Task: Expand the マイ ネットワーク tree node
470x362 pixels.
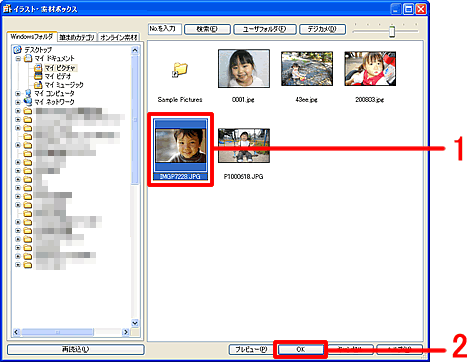Action: 18,102
